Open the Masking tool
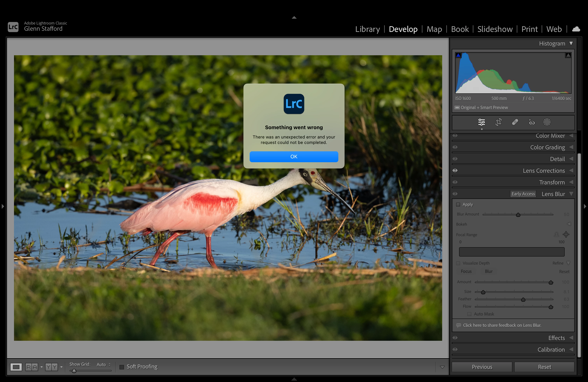Screen dimensions: 588x382 click(547, 122)
